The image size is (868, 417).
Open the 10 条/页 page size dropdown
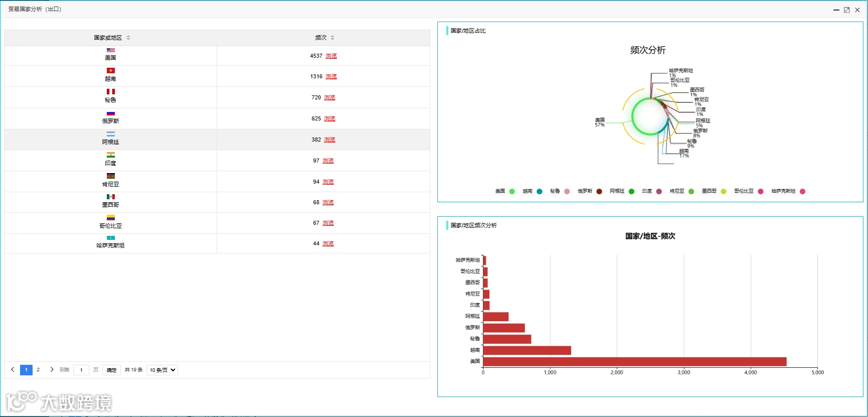[162, 370]
